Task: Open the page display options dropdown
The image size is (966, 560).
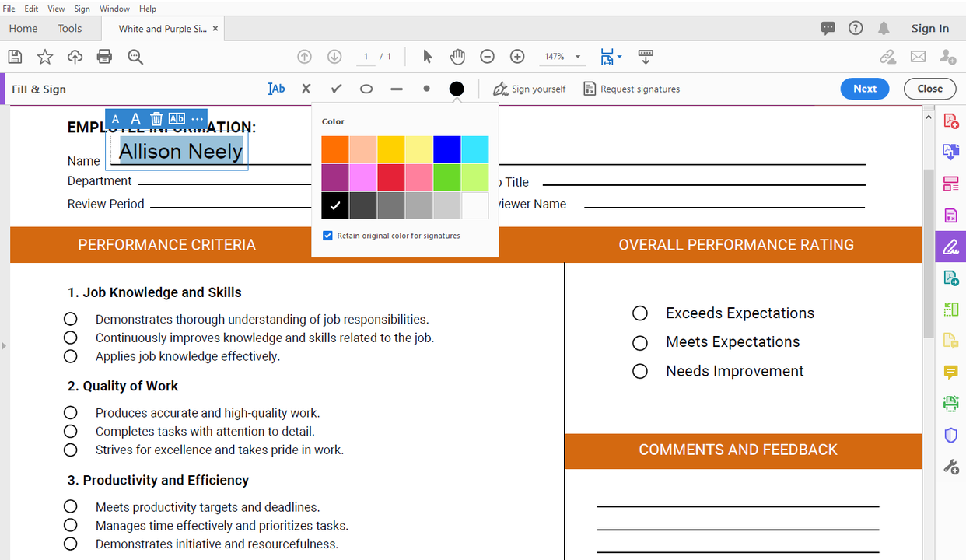Action: (x=620, y=56)
